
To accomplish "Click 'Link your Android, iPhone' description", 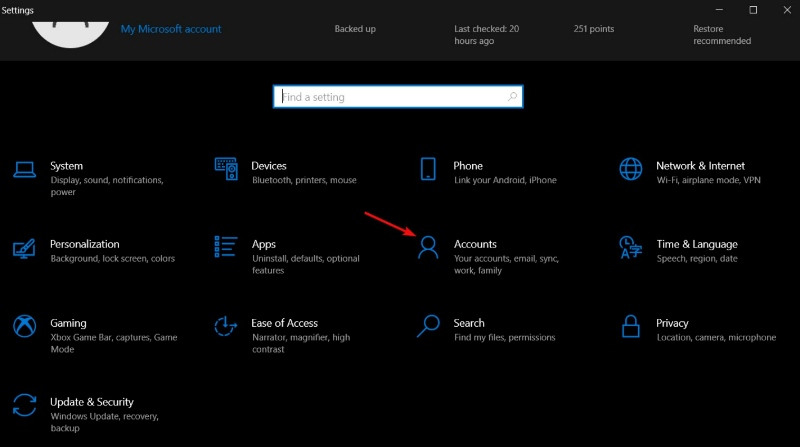I will click(505, 180).
